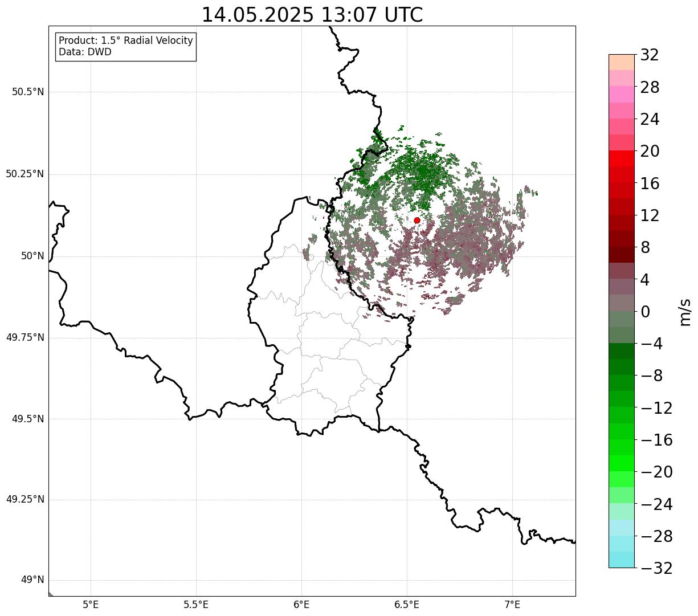Click the plot title 14.05.2025 13:07 UTC

tap(312, 15)
